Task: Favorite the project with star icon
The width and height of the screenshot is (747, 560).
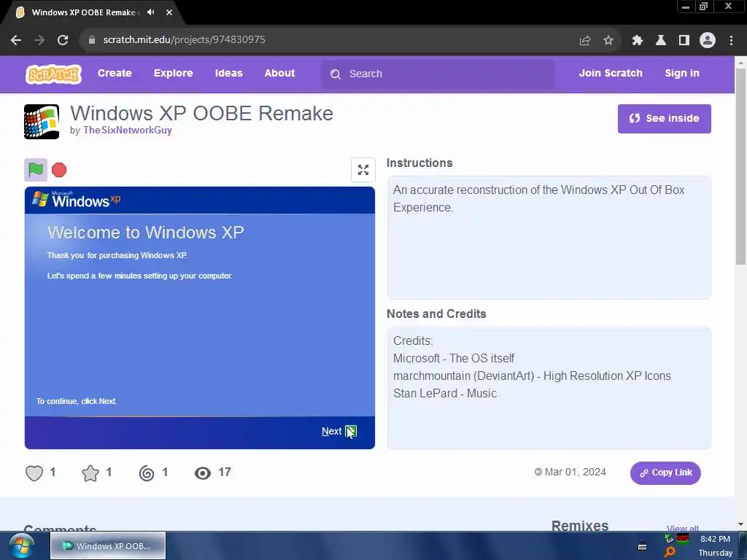Action: (x=90, y=472)
